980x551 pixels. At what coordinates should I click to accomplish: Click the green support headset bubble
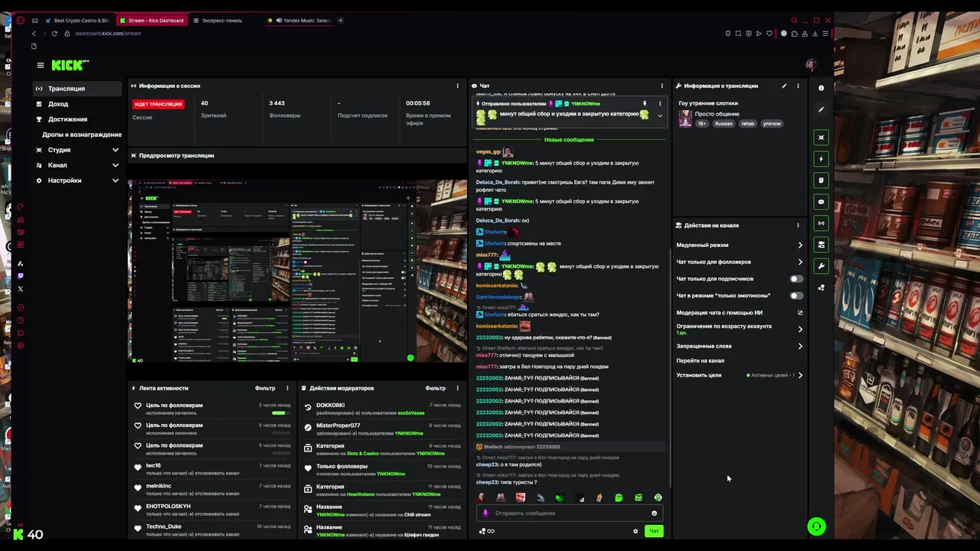(x=816, y=527)
